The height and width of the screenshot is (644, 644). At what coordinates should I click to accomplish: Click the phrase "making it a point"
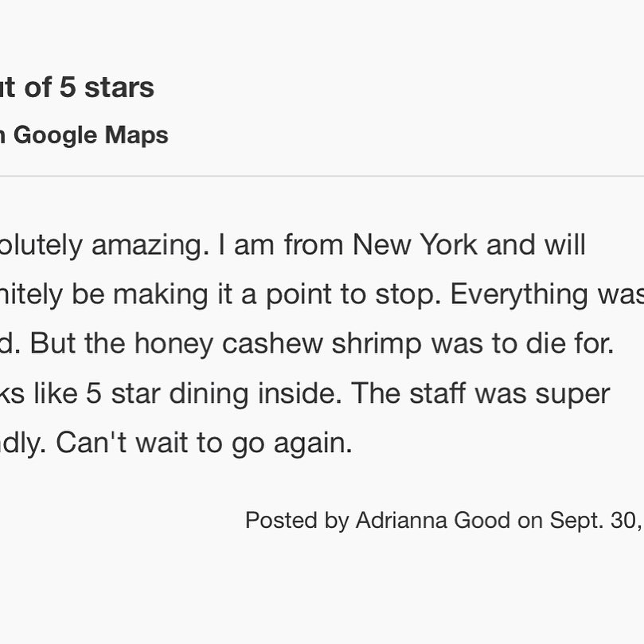229,295
